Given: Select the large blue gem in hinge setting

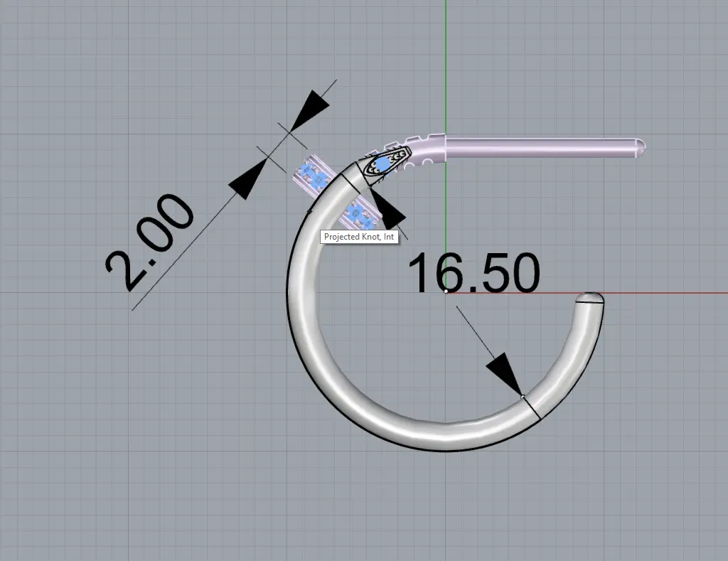Looking at the screenshot, I should coord(383,164).
